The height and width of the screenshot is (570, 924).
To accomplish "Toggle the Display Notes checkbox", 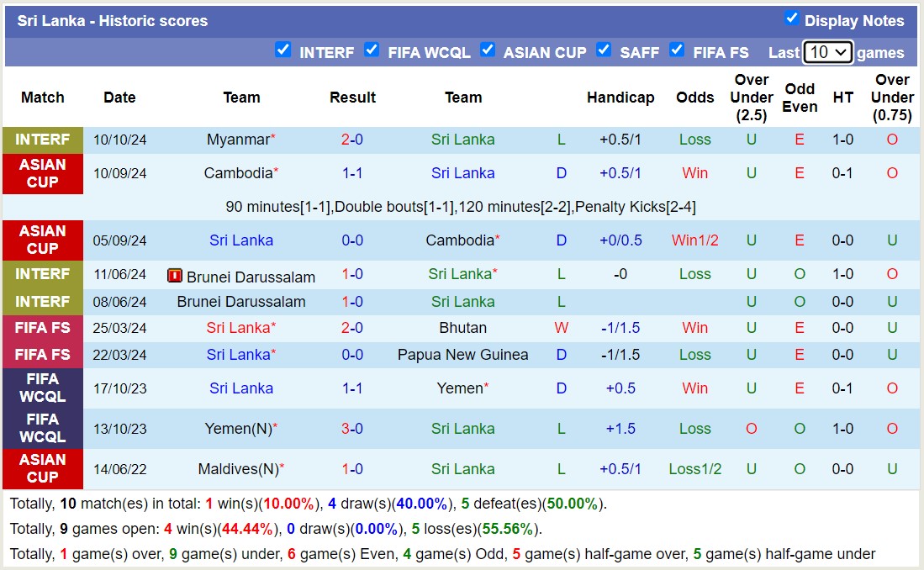I will pos(791,18).
